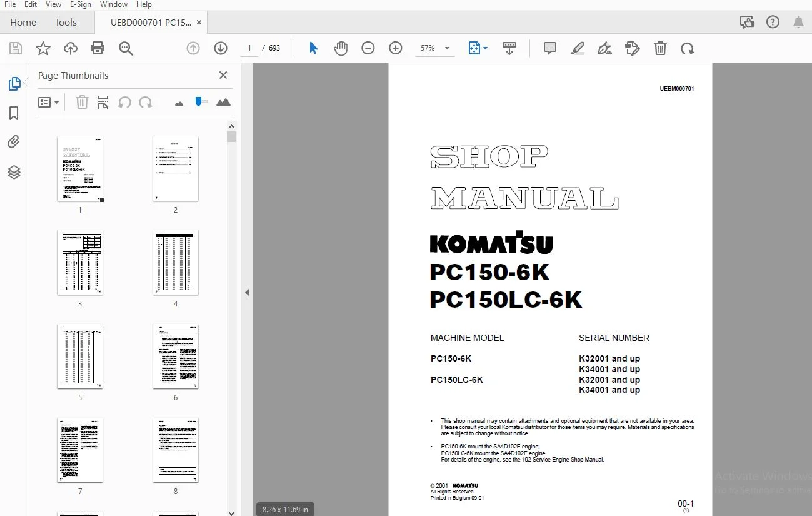Adjust the thumbnail size slider
Viewport: 812px width, 516px height.
click(x=200, y=101)
